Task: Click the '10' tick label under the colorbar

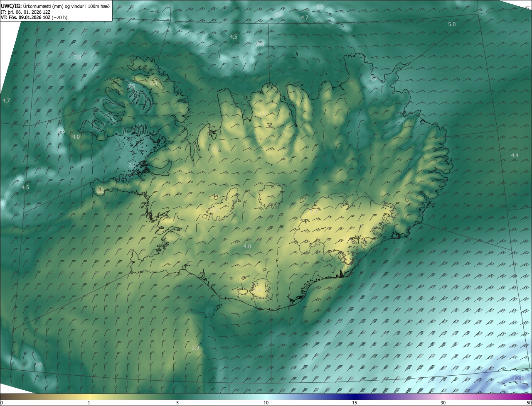Action: tap(266, 403)
